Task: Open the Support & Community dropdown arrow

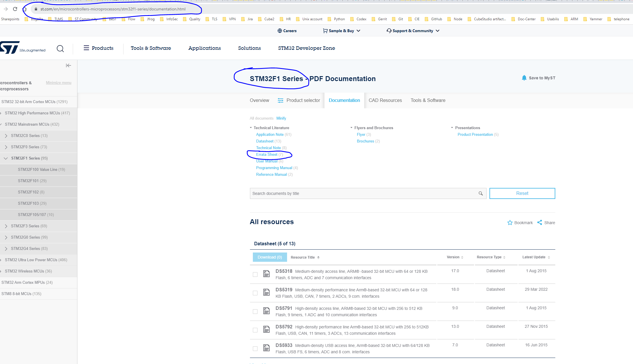Action: 438,31
